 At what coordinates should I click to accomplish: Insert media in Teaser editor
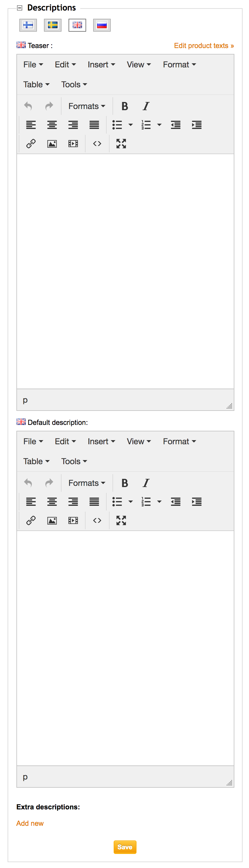pos(73,144)
